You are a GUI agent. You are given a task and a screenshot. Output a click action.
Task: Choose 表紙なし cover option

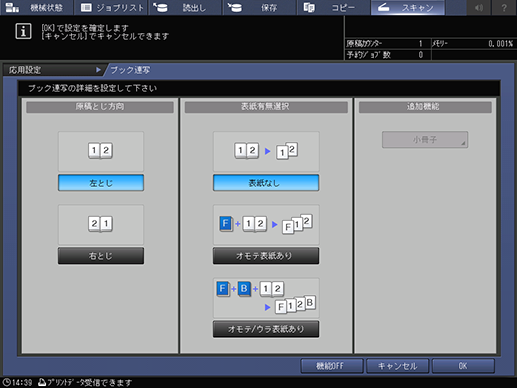[266, 183]
